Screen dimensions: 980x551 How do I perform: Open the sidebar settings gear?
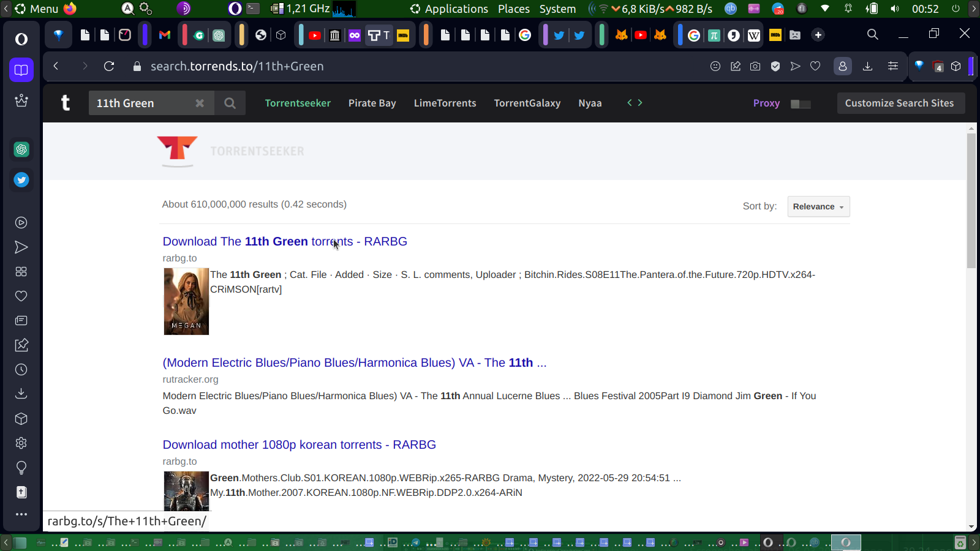pyautogui.click(x=21, y=443)
